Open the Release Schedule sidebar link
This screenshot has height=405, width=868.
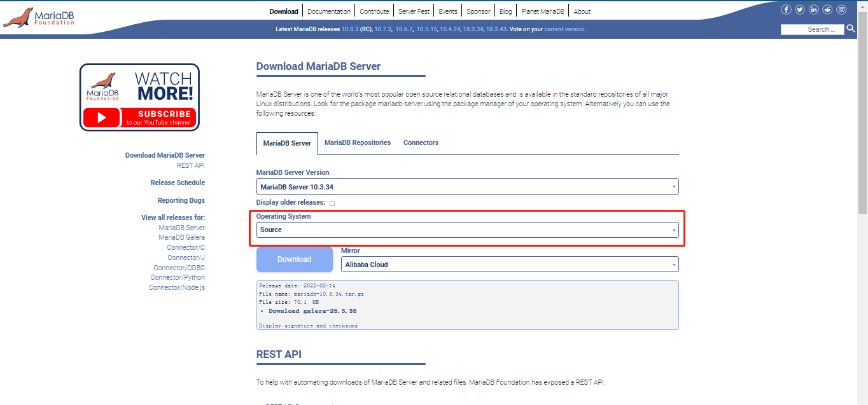pyautogui.click(x=178, y=183)
